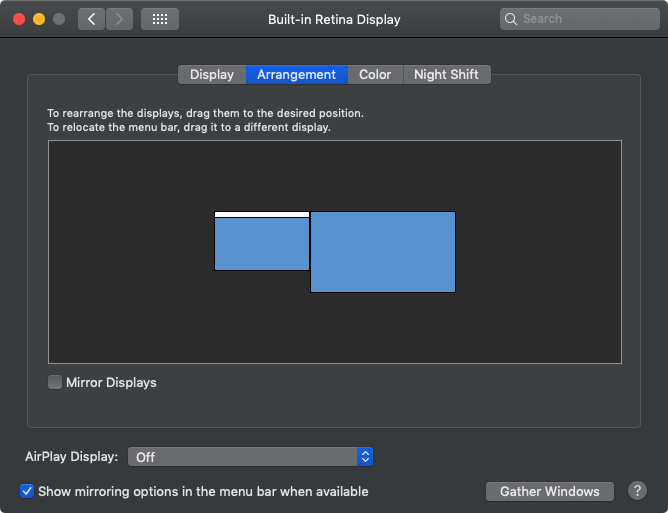
Task: Close the window with the red button
Action: point(19,19)
